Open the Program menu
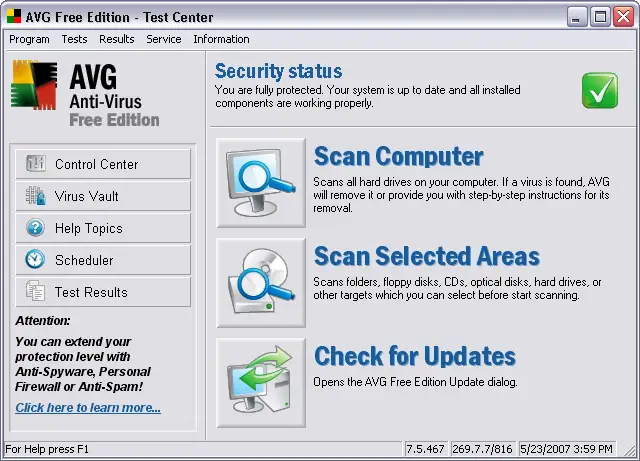Viewport: 640px width, 461px height. [29, 39]
